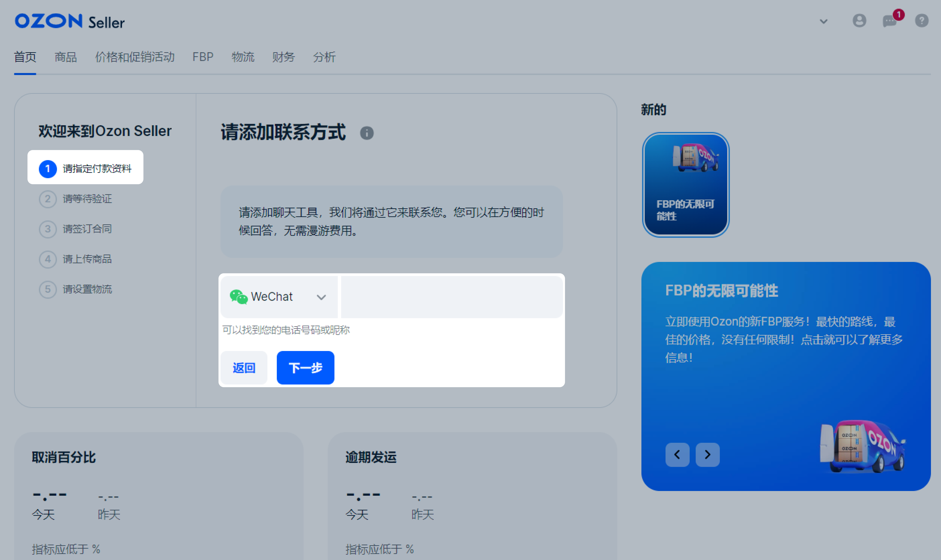
Task: Switch to the 物流 tab
Action: (243, 57)
